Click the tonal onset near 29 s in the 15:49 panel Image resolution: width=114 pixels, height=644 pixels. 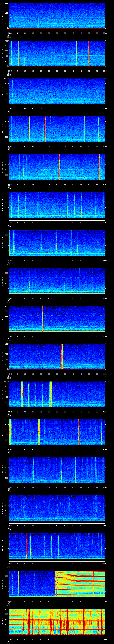point(56,584)
